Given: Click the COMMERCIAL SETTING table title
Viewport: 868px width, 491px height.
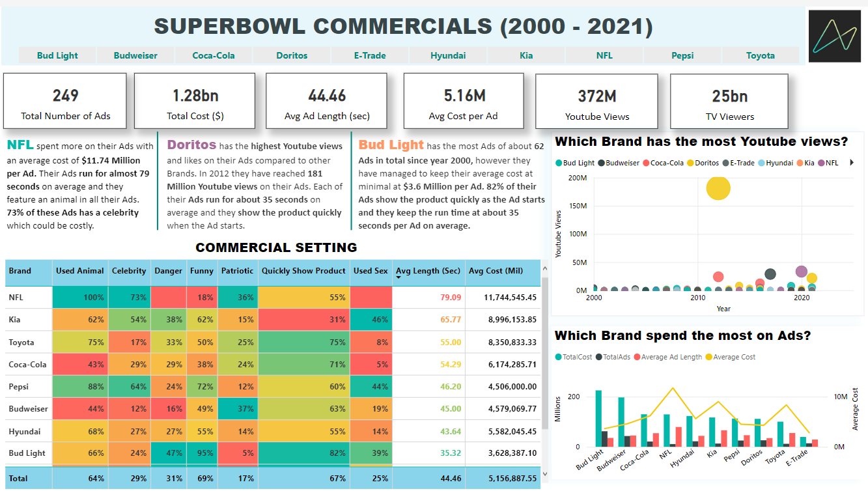Looking at the screenshot, I should click(276, 247).
